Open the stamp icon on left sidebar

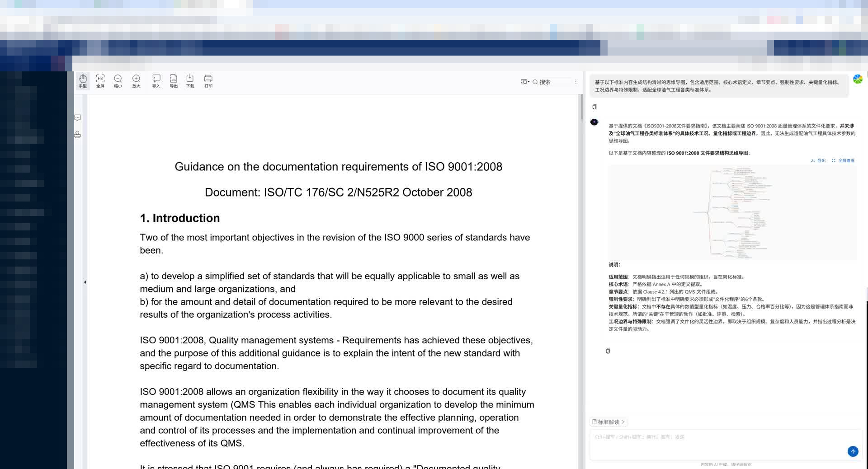point(77,134)
